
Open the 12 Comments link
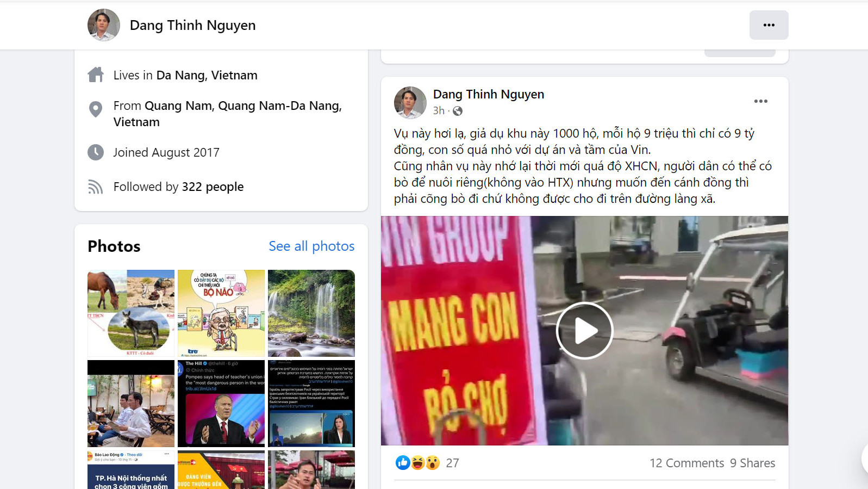coord(686,463)
